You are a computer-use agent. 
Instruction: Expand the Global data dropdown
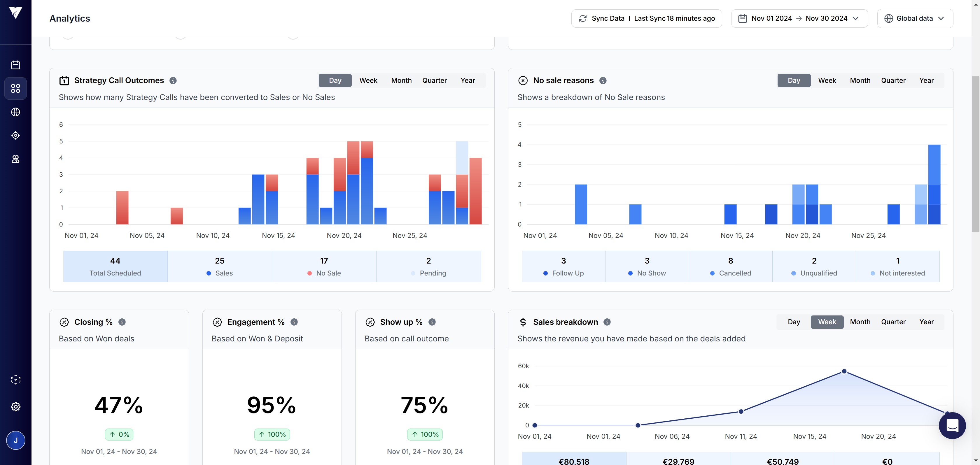point(915,19)
